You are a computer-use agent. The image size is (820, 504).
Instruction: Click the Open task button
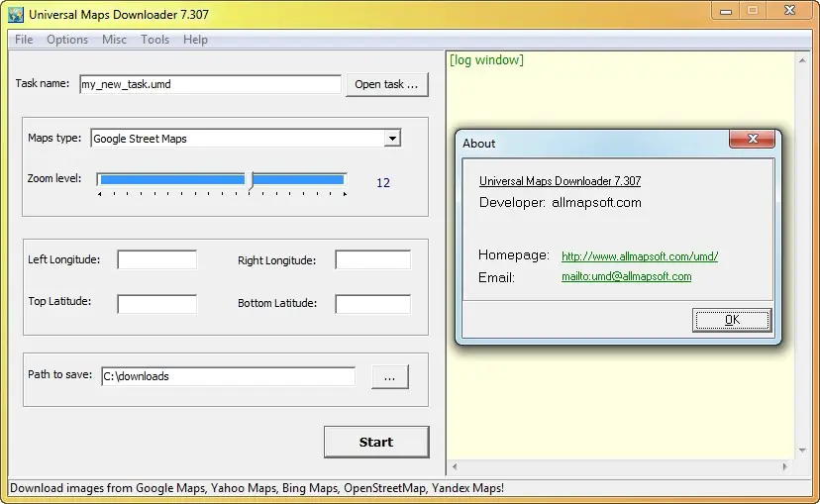tap(387, 85)
